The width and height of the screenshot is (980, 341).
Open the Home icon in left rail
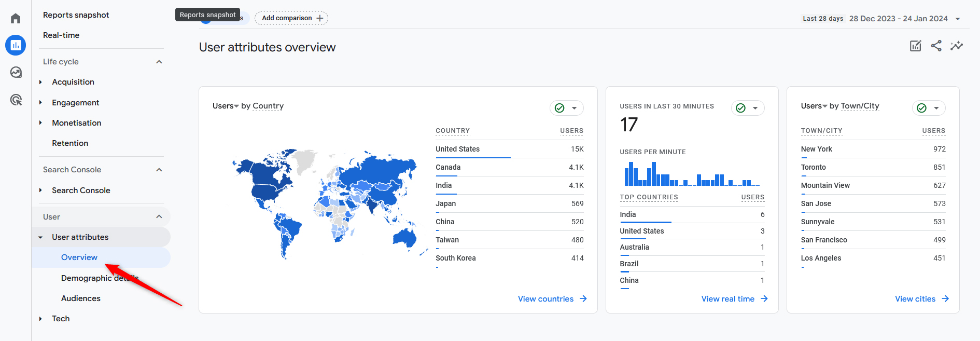click(16, 19)
